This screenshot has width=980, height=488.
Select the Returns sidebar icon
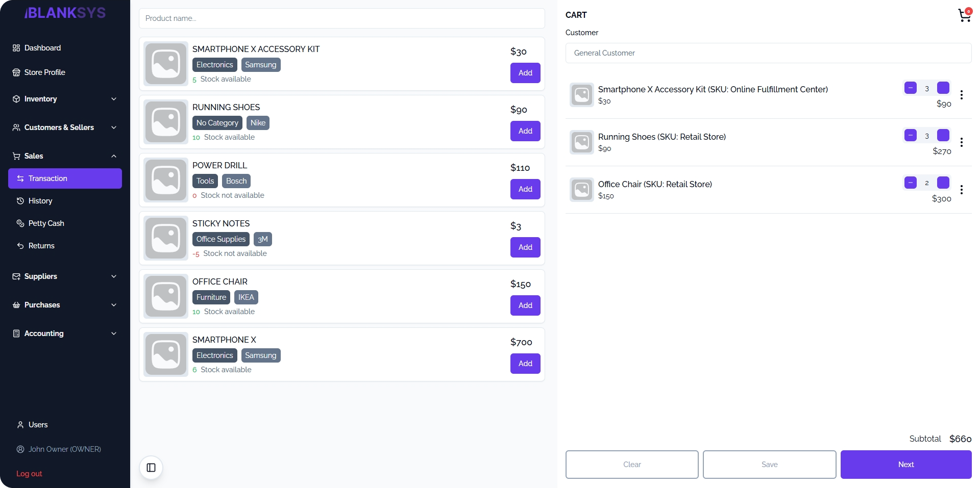[x=20, y=246]
